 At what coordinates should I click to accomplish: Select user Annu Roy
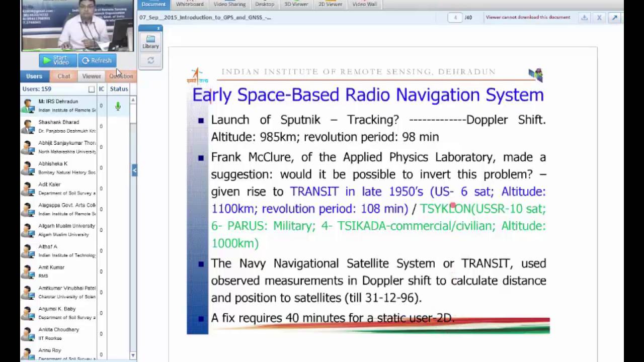(75, 353)
